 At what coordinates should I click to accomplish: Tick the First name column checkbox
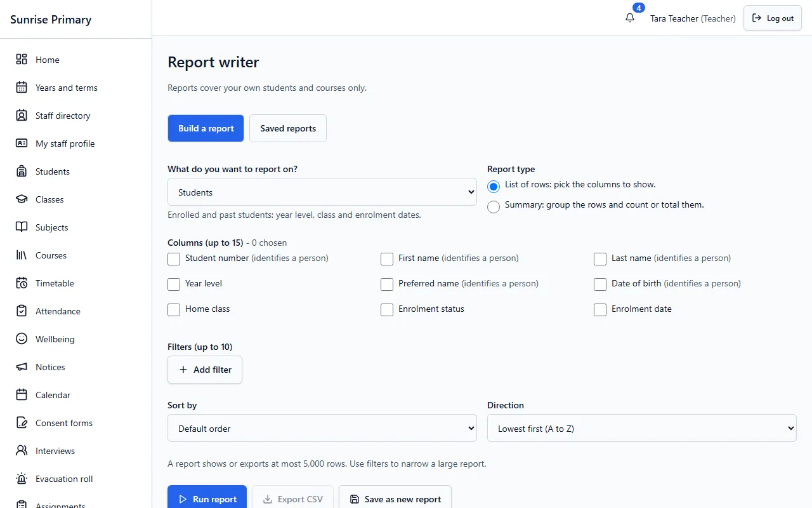[387, 259]
